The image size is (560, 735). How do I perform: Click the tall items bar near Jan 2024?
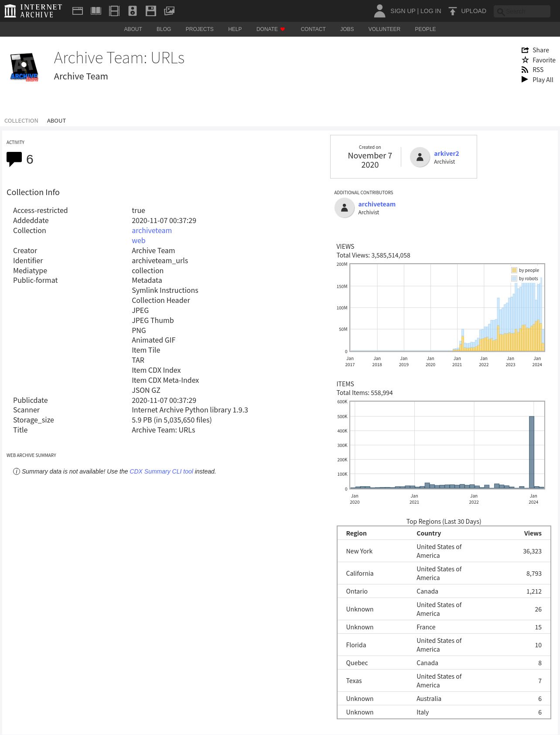point(532,452)
